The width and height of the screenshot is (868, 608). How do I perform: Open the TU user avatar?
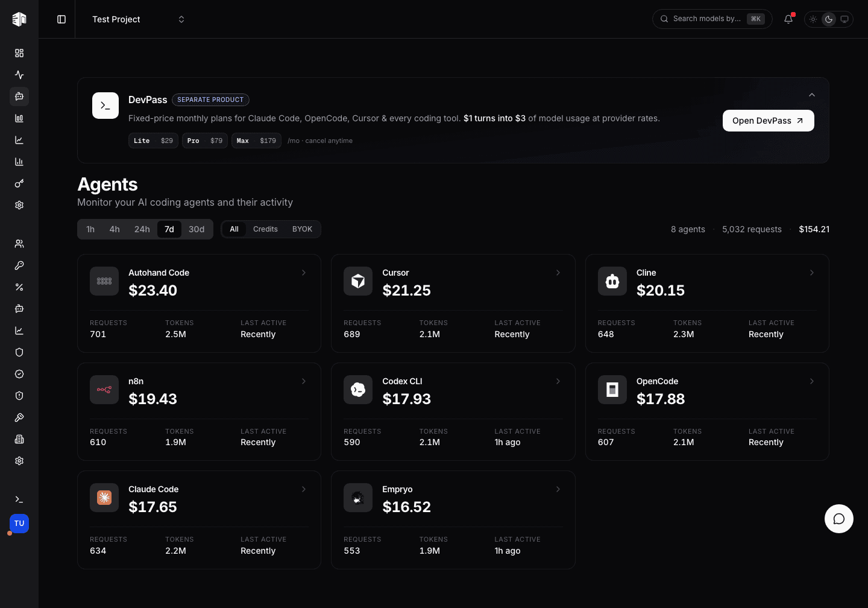[x=19, y=524]
